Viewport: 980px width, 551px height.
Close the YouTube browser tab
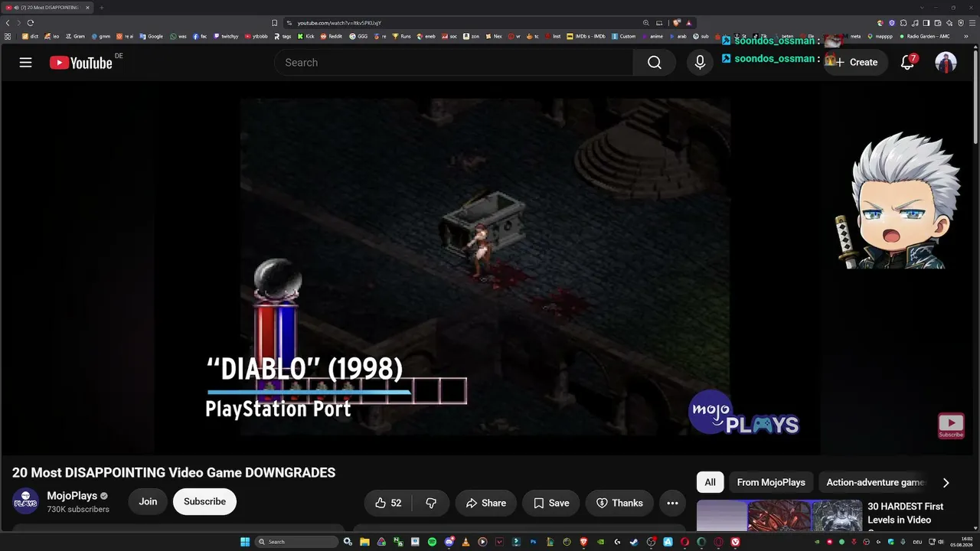[87, 8]
